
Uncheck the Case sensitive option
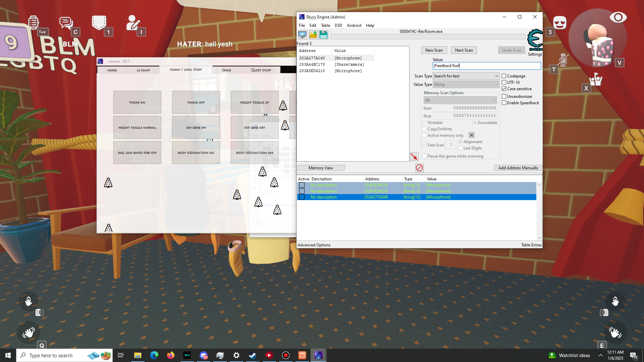[x=504, y=89]
